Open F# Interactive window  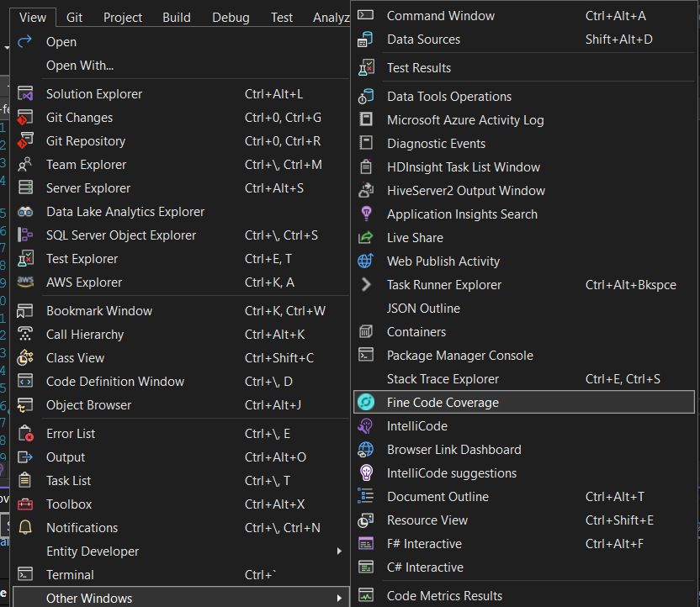(524, 544)
